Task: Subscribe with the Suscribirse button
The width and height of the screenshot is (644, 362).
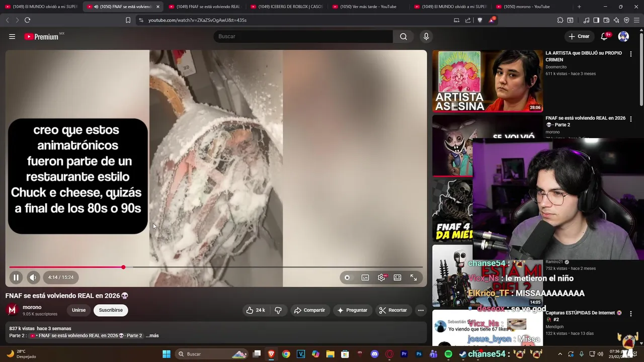Action: coord(111,310)
